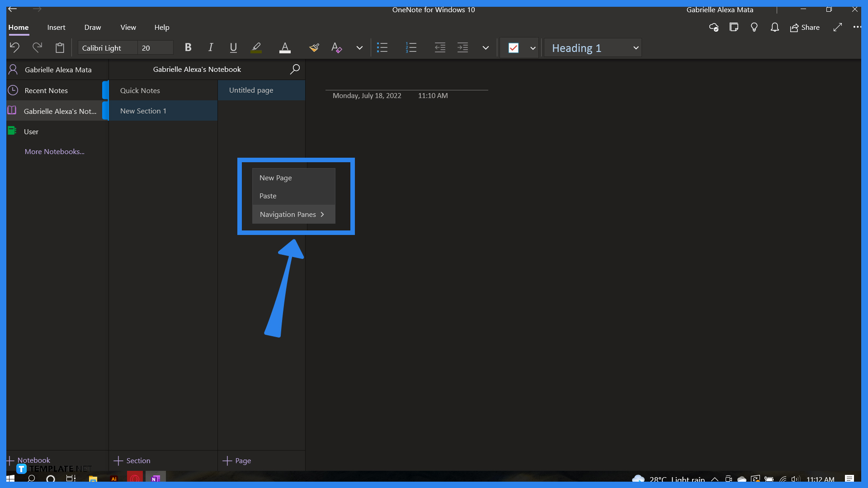
Task: Switch to the Draw ribbon tab
Action: coord(92,27)
